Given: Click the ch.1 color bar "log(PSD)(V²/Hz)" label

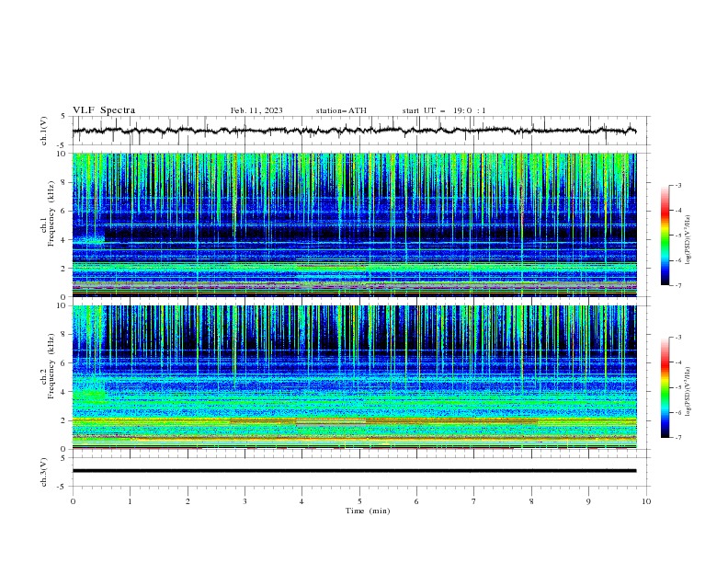Looking at the screenshot, I should [689, 240].
